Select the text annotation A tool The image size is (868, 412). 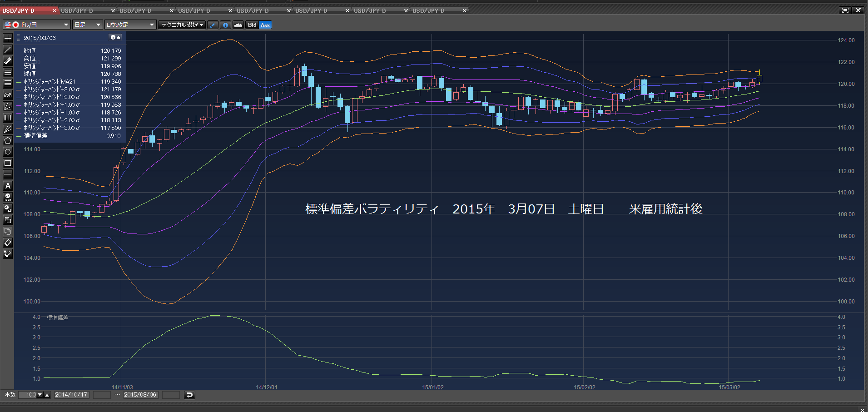point(8,186)
